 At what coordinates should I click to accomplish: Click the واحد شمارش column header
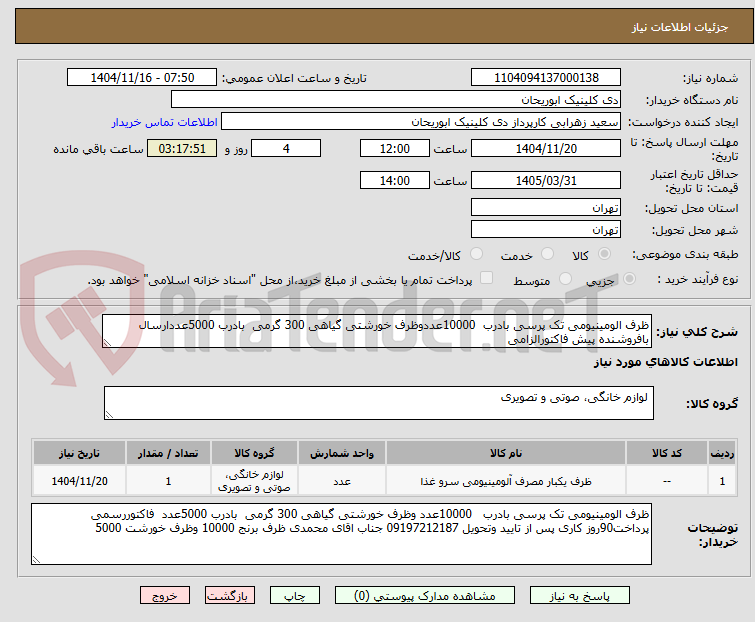tap(341, 454)
